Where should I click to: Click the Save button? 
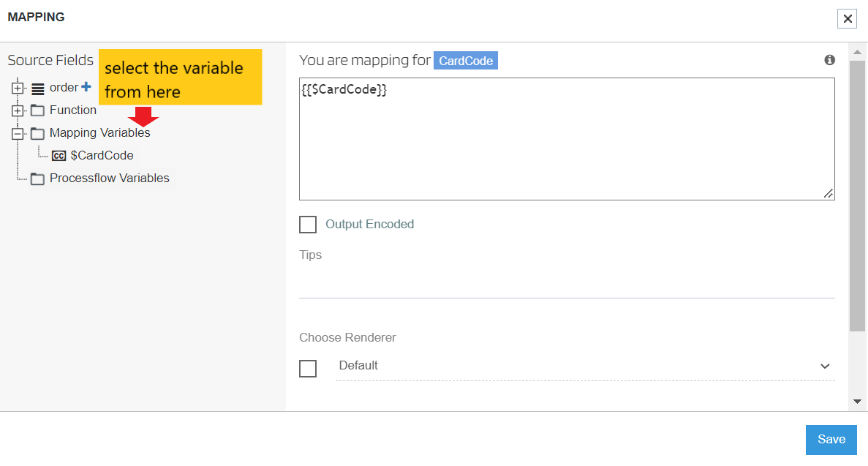pos(831,440)
